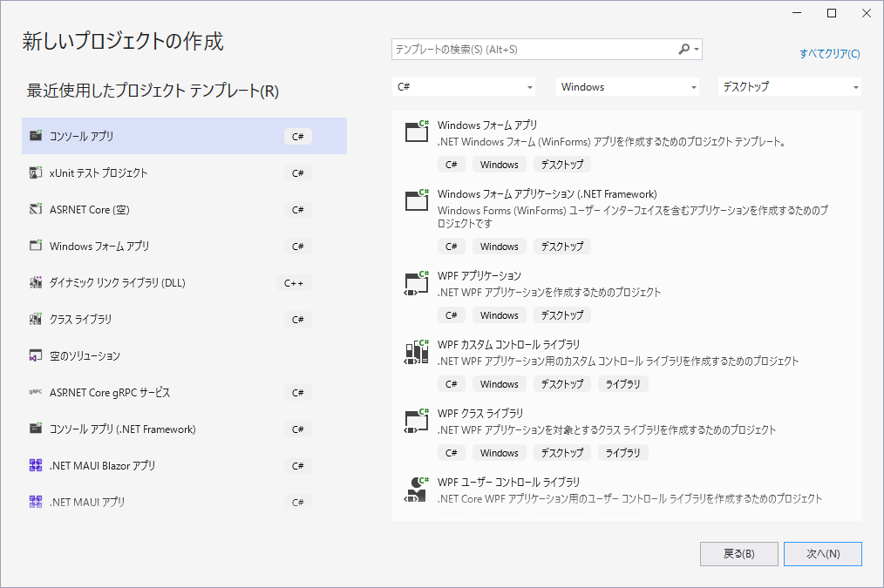884x588 pixels.
Task: Click the ASP.NET Core gRPC サービス icon
Action: click(x=36, y=392)
